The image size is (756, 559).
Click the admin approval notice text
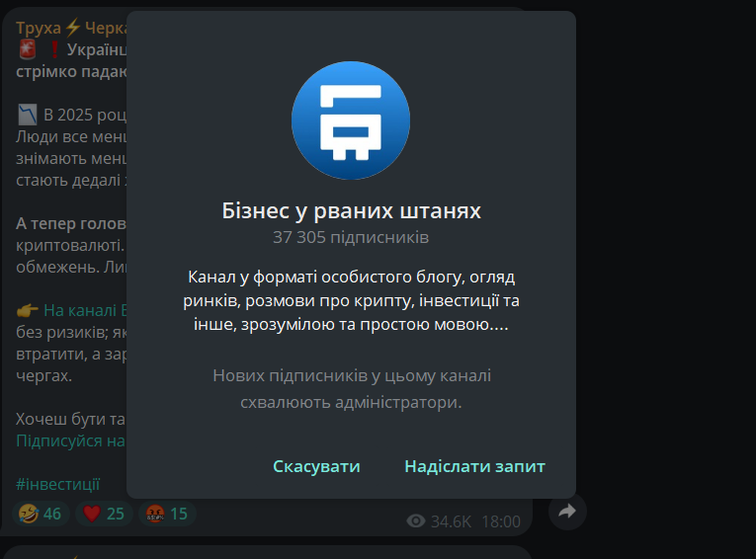tap(352, 388)
